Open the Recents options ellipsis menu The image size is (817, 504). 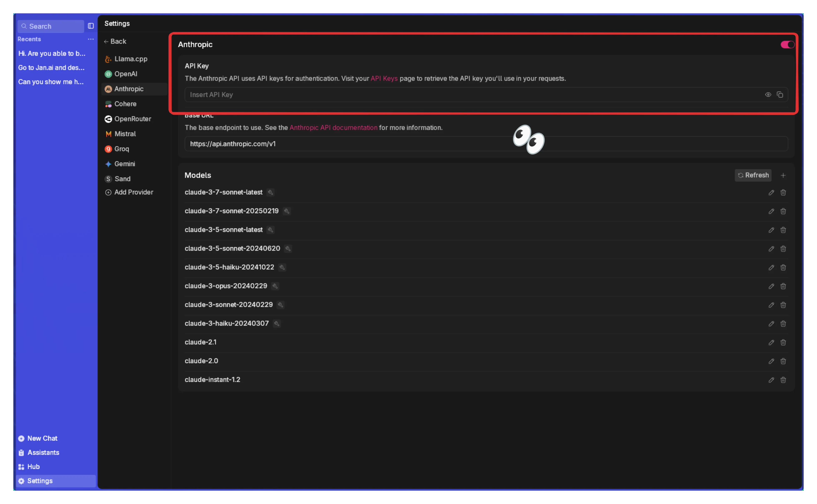click(x=90, y=39)
